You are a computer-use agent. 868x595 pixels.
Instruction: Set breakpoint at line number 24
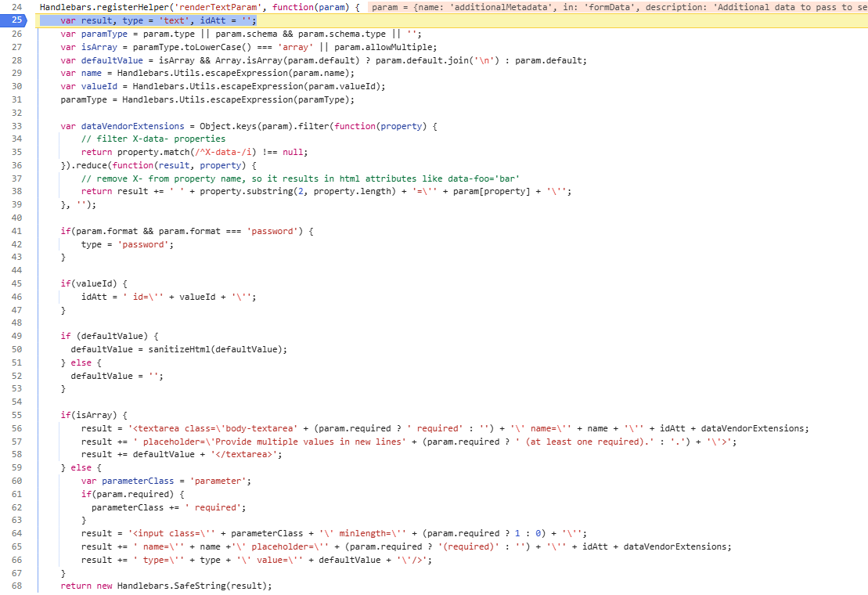tap(16, 7)
